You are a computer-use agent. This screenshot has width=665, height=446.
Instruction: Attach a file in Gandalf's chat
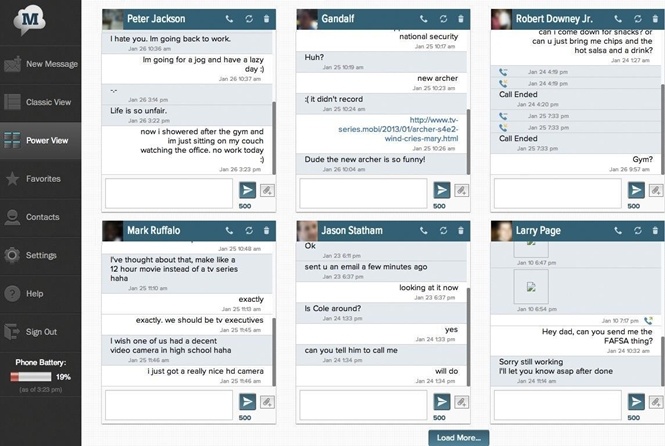462,190
